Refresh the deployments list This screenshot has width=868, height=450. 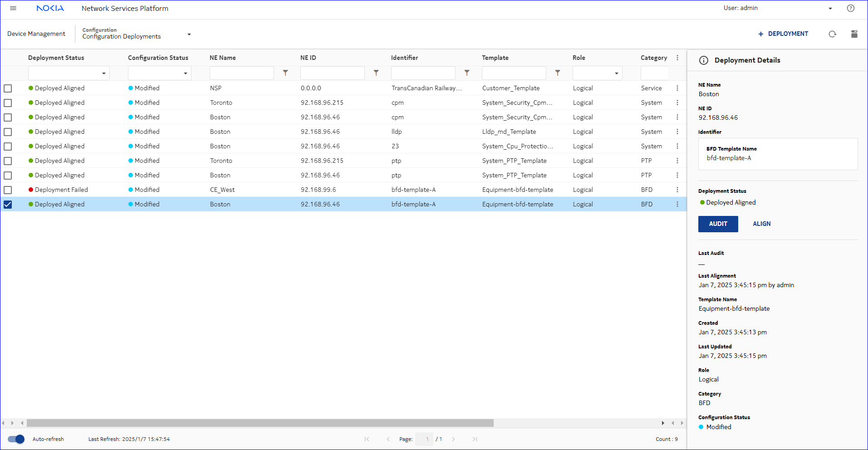coord(832,34)
